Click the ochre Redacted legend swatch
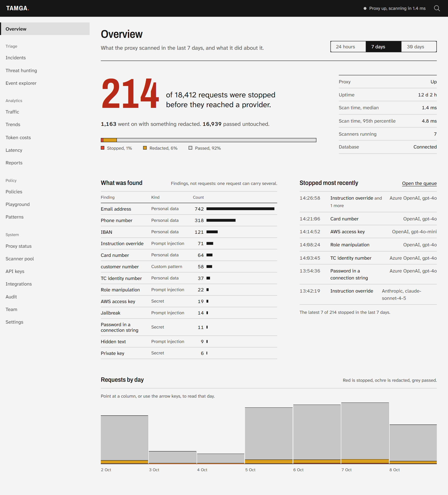 [145, 148]
